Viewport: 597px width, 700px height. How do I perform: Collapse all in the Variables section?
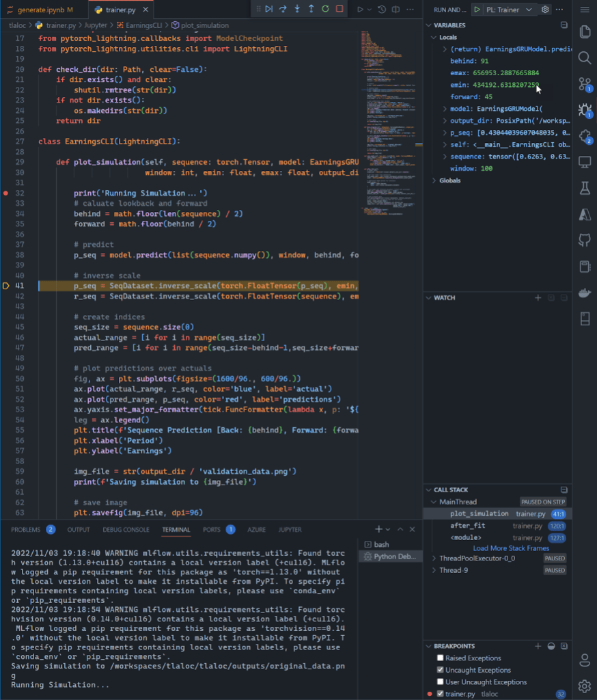tap(564, 25)
